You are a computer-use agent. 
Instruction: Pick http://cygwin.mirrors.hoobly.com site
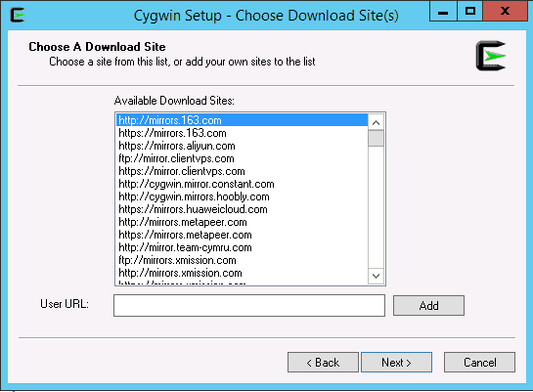242,196
